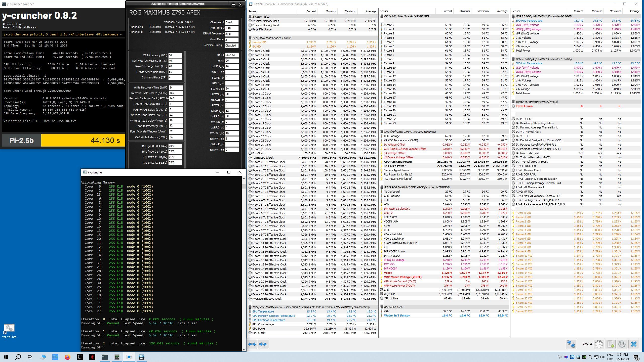The width and height of the screenshot is (644, 362).
Task: Click the CAS# Latency (tCL) value field
Action: 175,55
